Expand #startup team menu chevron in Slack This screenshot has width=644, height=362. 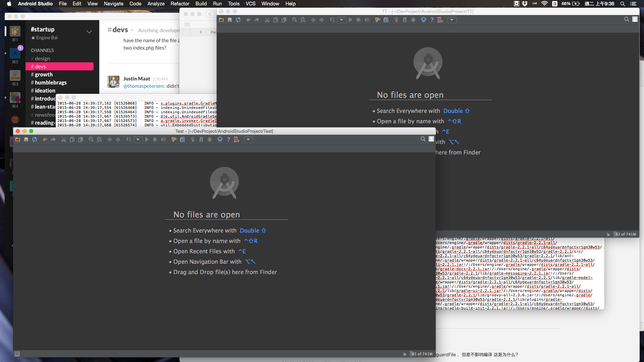[x=89, y=32]
